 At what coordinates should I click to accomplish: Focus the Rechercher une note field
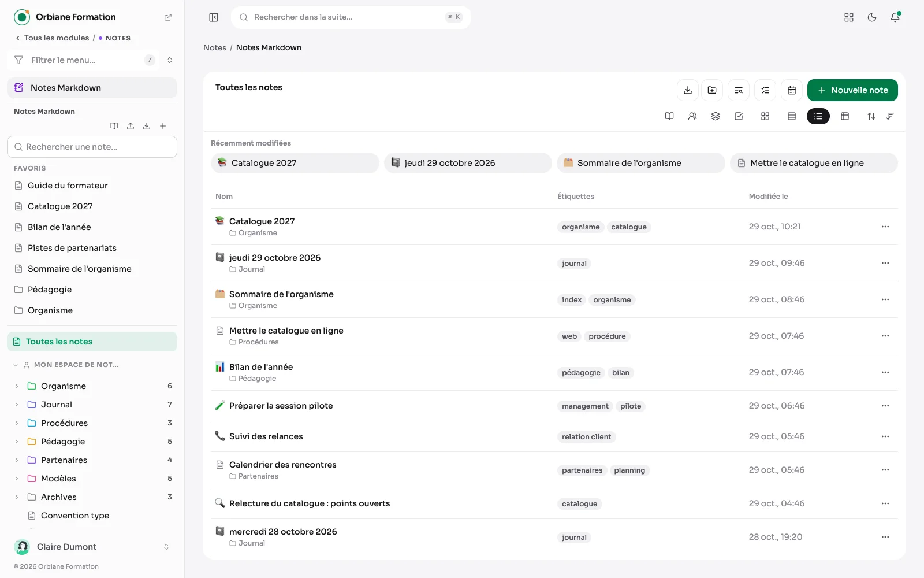[92, 147]
